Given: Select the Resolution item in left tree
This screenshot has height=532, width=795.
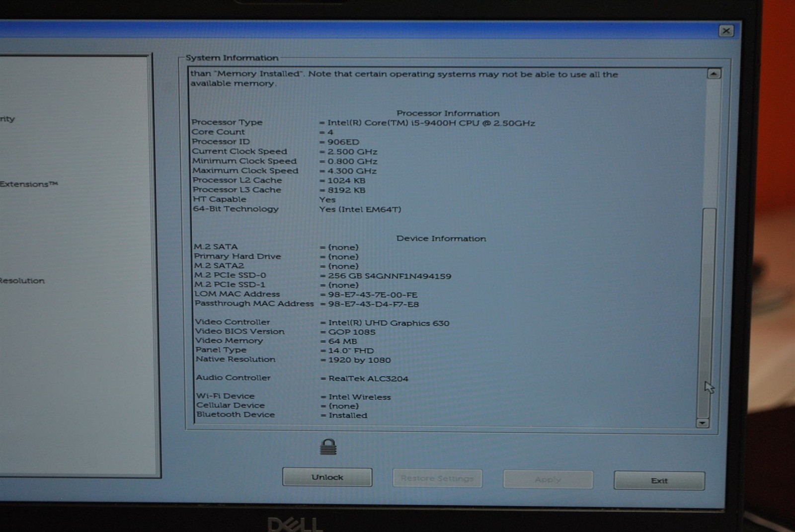Looking at the screenshot, I should [x=22, y=281].
